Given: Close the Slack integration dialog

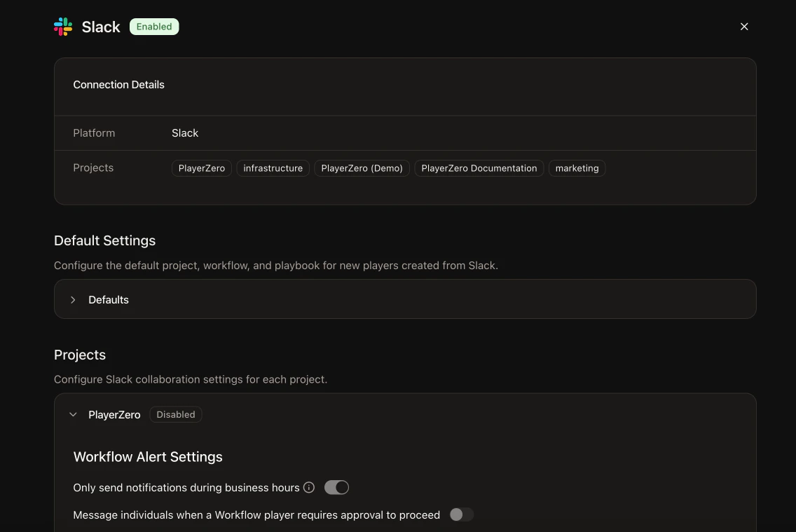Looking at the screenshot, I should point(744,26).
